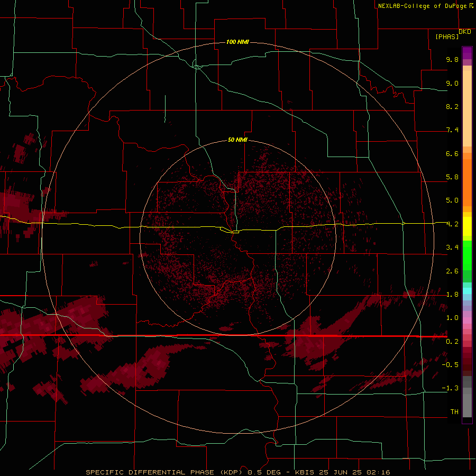Pick the cyan color bar segment
476x476 pixels.
467,291
